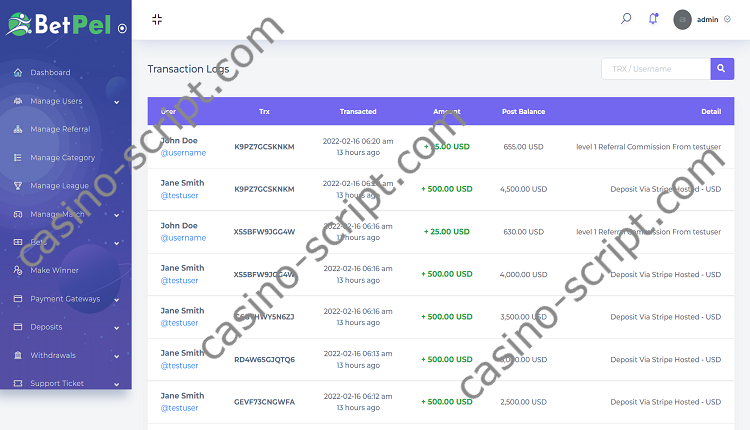Click the Dashboard home icon in sidebar
This screenshot has height=430, width=750.
pos(18,73)
